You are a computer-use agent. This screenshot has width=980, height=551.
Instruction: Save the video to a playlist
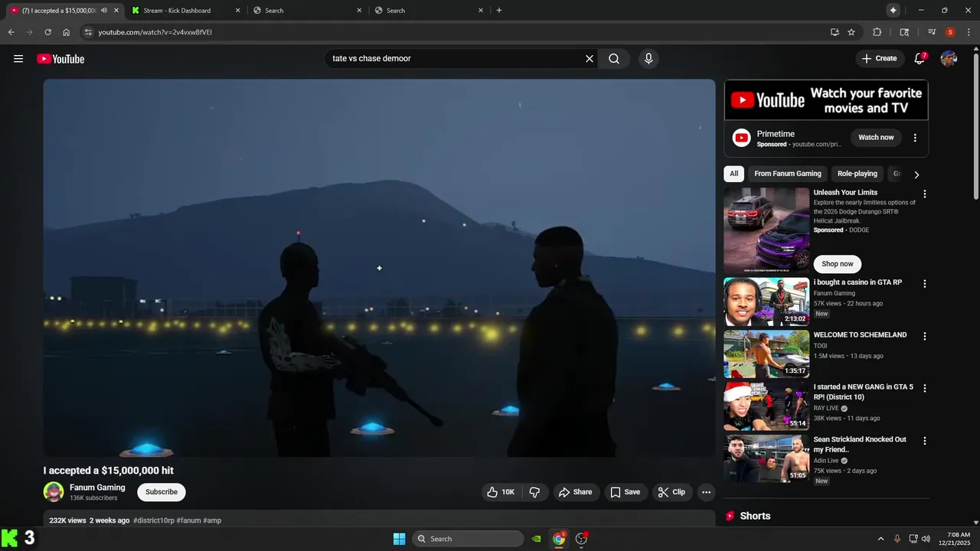click(625, 492)
